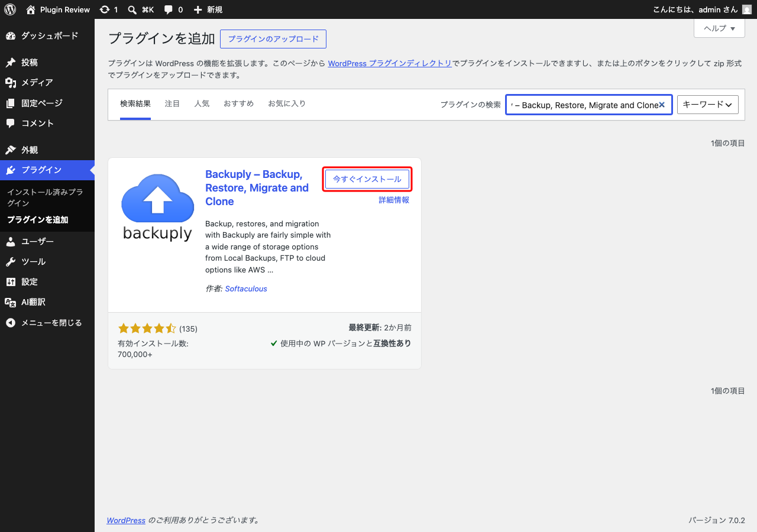Click the Backuply cloud logo thumbnail

[157, 207]
